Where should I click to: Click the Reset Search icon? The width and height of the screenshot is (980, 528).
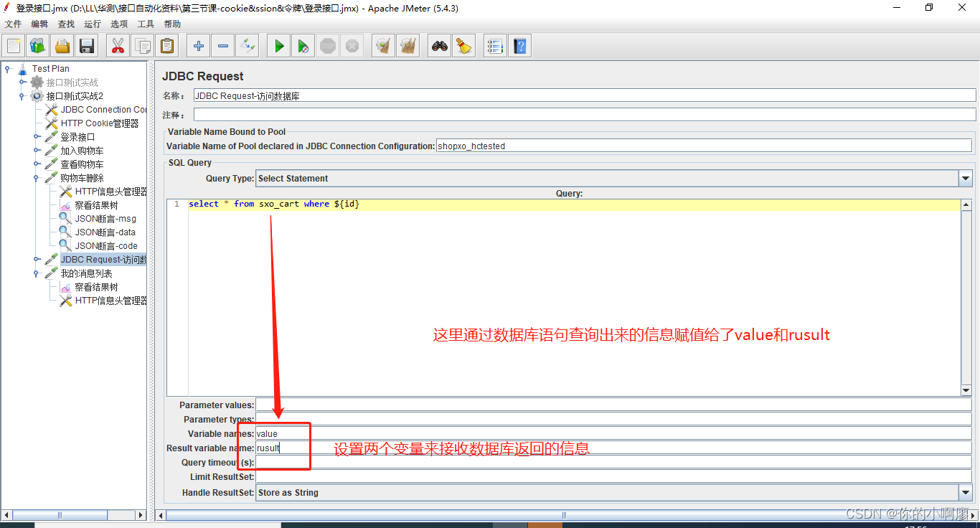(x=464, y=47)
